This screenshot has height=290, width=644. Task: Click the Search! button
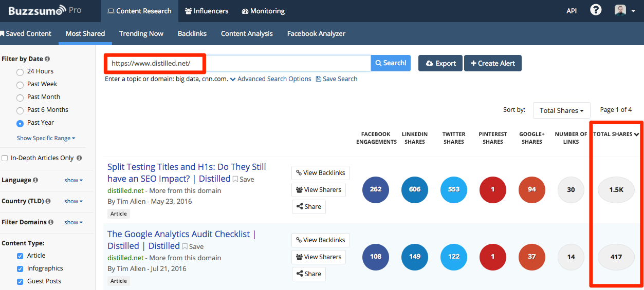391,63
